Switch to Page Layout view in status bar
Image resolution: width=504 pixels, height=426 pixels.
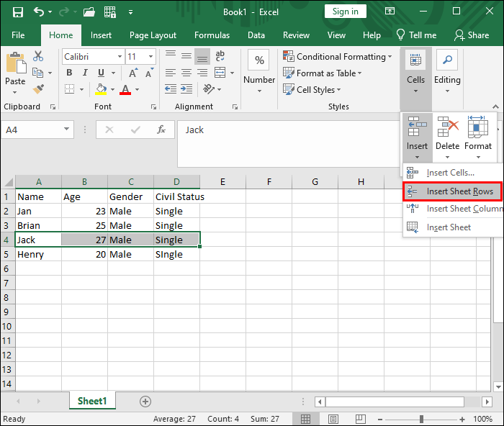click(333, 419)
